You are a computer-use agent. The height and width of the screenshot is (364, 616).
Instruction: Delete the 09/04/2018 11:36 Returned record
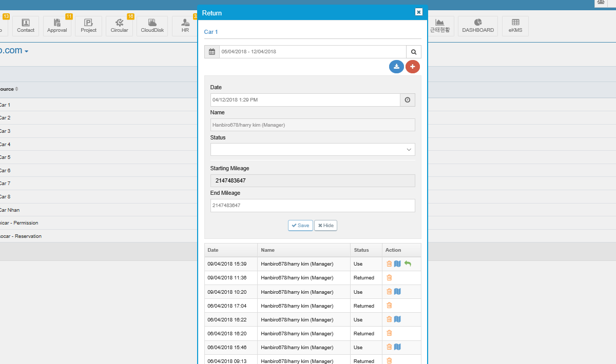(x=389, y=277)
